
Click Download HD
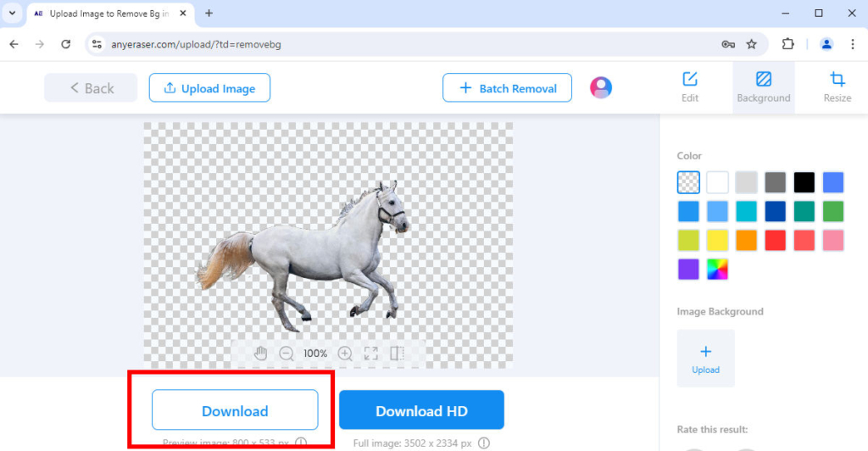(421, 410)
